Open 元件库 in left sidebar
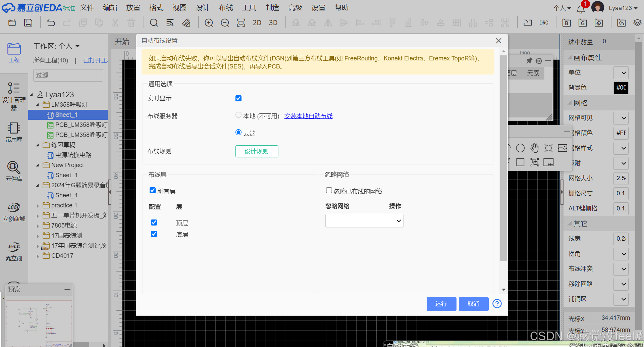Viewport: 644px width, 347px height. coord(14,171)
